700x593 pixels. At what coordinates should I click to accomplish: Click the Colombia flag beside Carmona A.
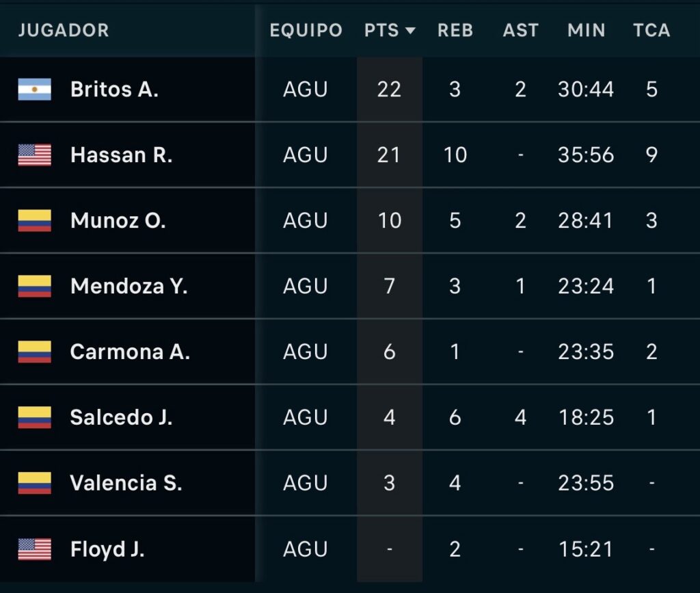(x=34, y=352)
